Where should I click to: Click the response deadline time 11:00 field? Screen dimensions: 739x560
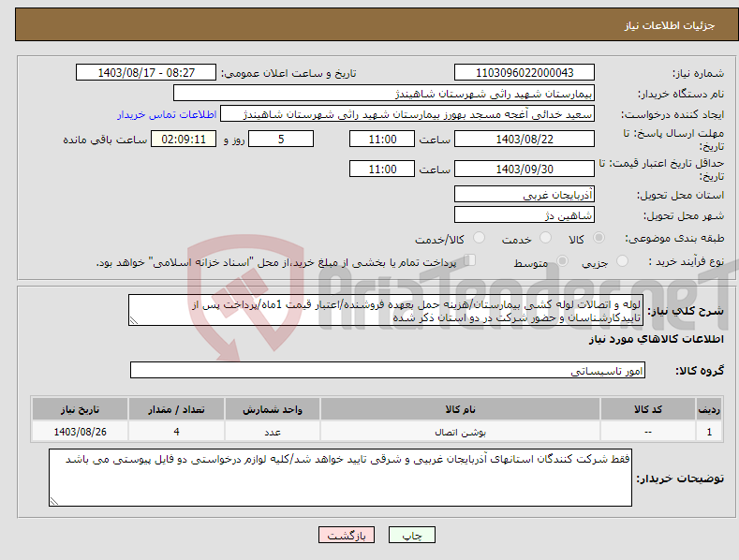point(382,139)
